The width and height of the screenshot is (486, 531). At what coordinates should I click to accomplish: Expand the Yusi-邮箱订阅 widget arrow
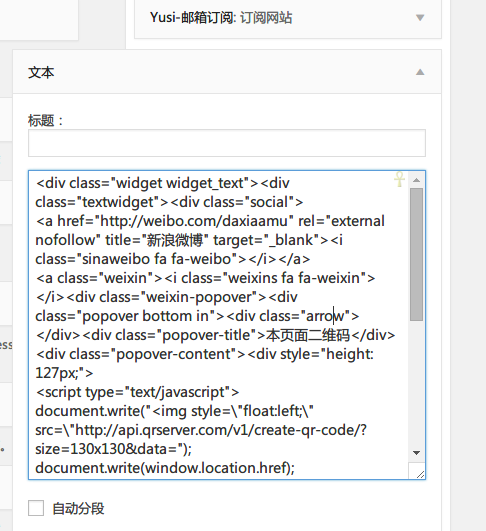[420, 18]
